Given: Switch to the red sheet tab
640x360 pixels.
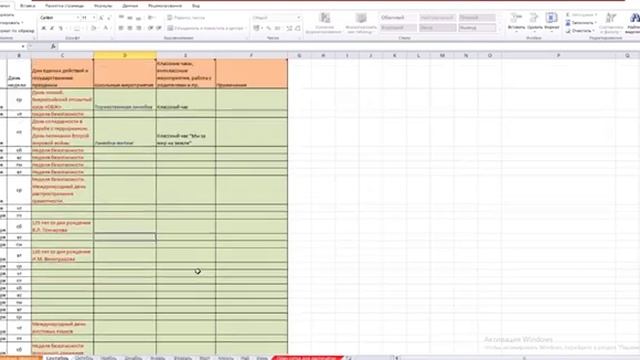Looking at the screenshot, I should 307,358.
